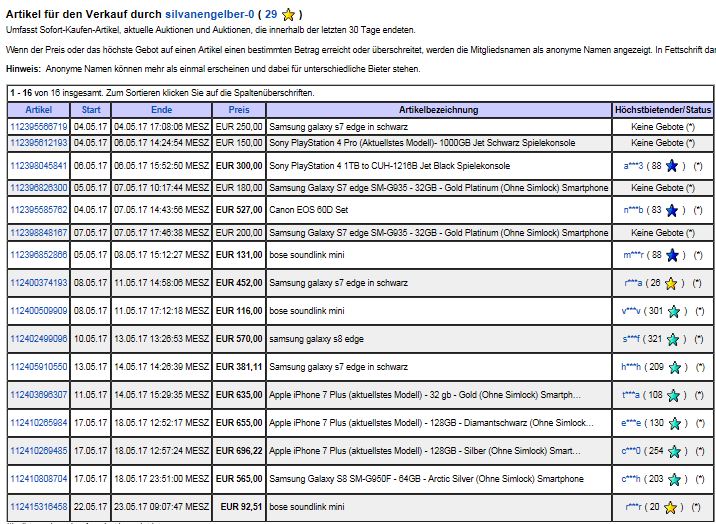Click the turquoise star next to bidder c***0

click(x=674, y=451)
